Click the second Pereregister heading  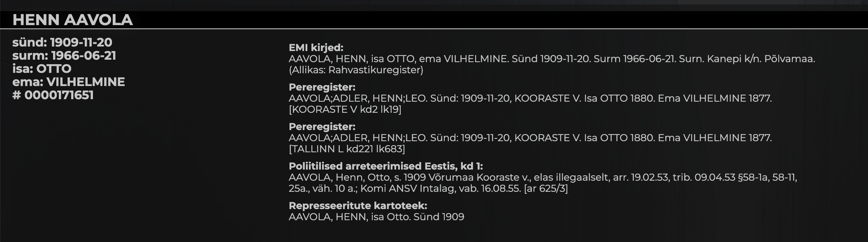[322, 127]
